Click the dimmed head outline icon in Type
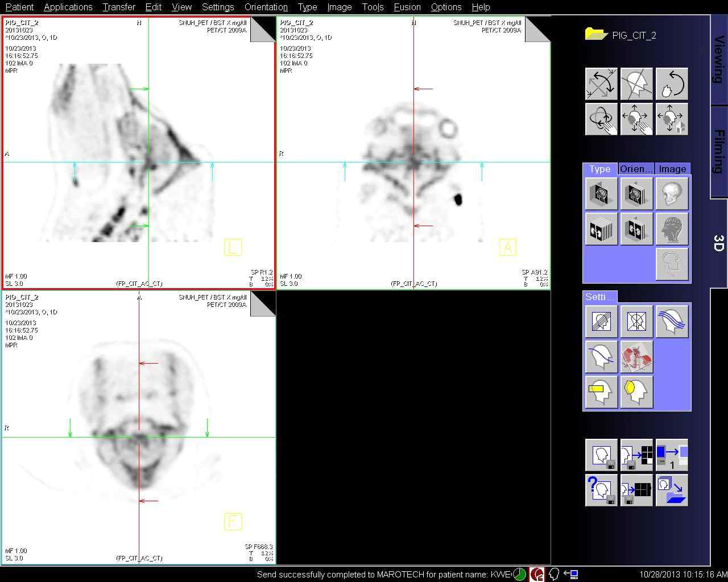This screenshot has height=582, width=728. click(x=672, y=264)
